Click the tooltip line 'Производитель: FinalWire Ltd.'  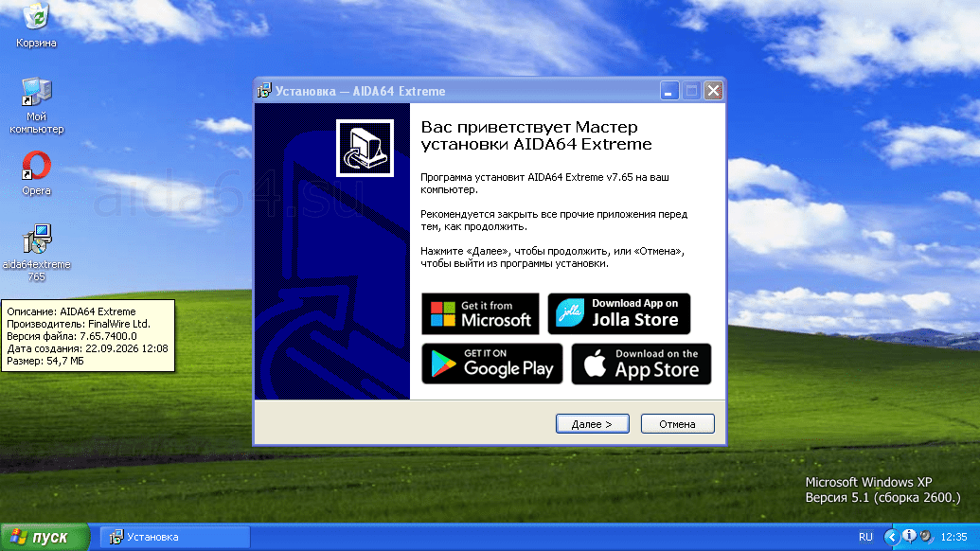(x=79, y=324)
